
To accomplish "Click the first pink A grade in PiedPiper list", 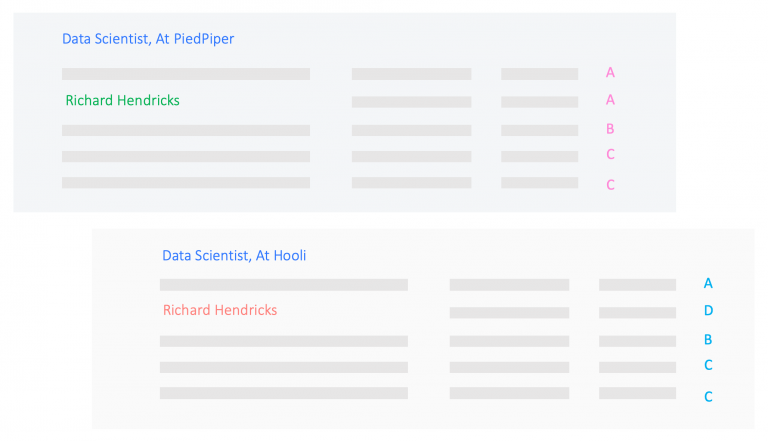I will pyautogui.click(x=610, y=73).
